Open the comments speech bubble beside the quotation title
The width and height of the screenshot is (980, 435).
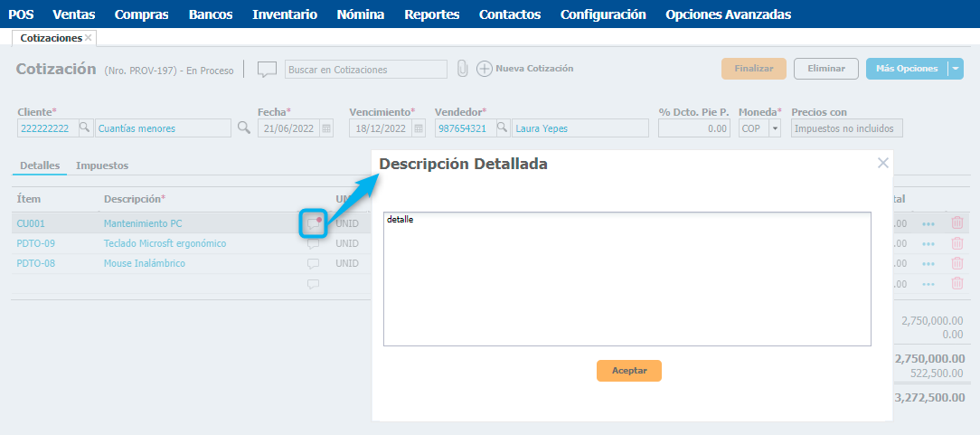pos(267,70)
